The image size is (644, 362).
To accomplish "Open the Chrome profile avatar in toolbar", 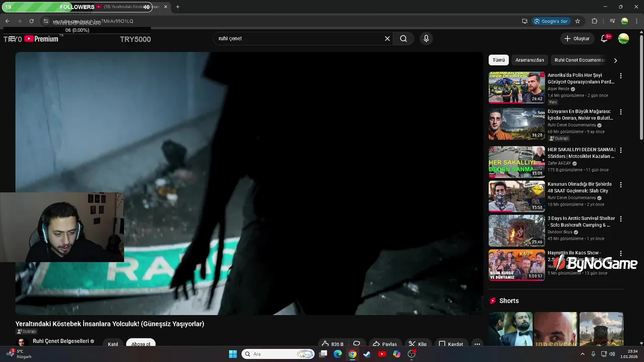I will 624,21.
